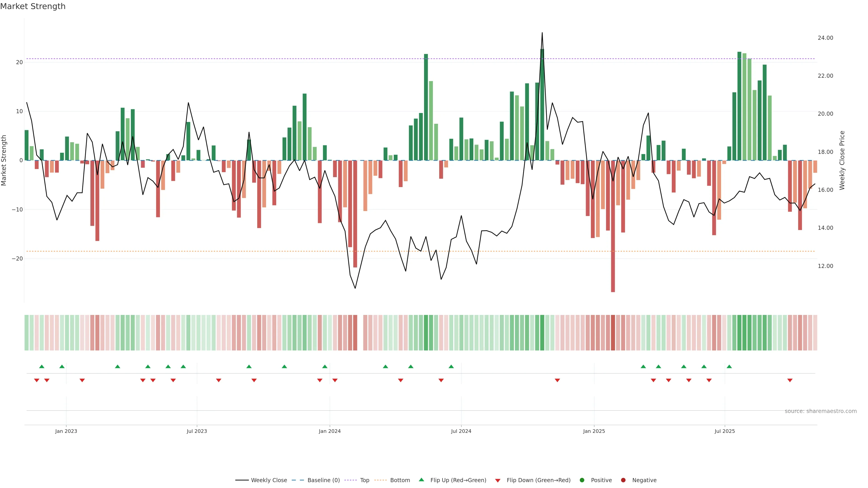This screenshot has height=488, width=868.
Task: Click the lone flip-down triangle before Jan 2025
Action: (x=557, y=380)
